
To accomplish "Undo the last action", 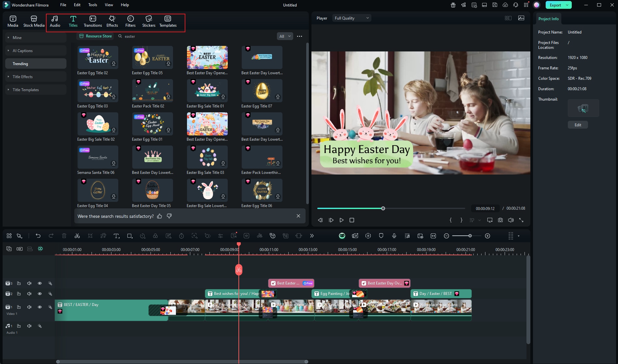I will 38,236.
